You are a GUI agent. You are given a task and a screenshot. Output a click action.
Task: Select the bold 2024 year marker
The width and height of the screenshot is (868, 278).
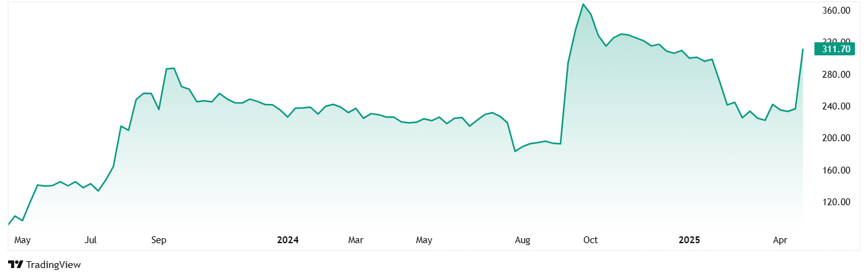(288, 240)
